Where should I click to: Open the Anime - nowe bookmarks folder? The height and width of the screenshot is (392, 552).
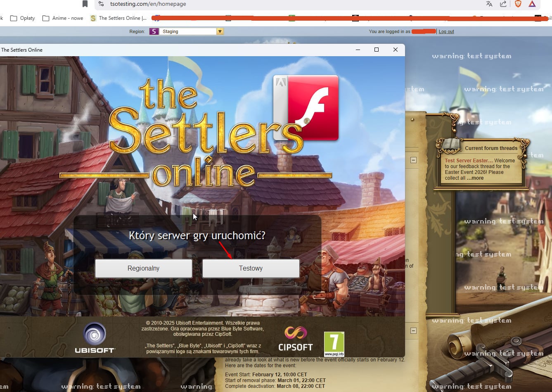(x=62, y=18)
